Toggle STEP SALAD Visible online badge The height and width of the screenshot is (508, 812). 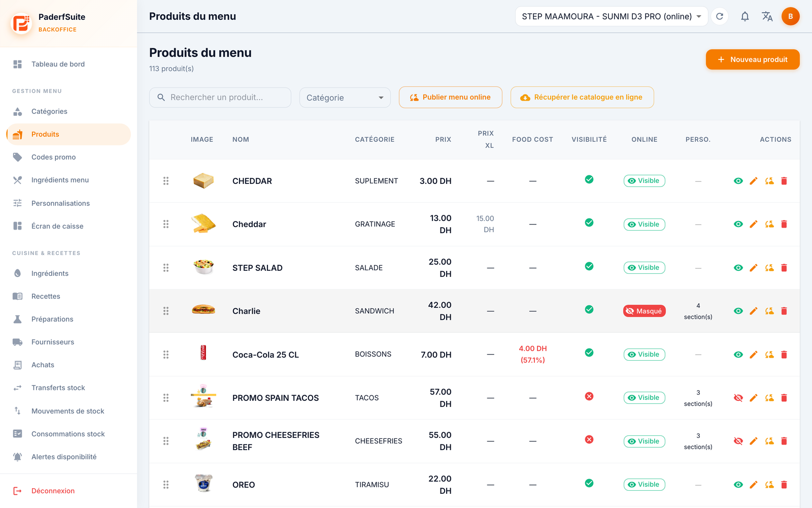click(x=645, y=268)
